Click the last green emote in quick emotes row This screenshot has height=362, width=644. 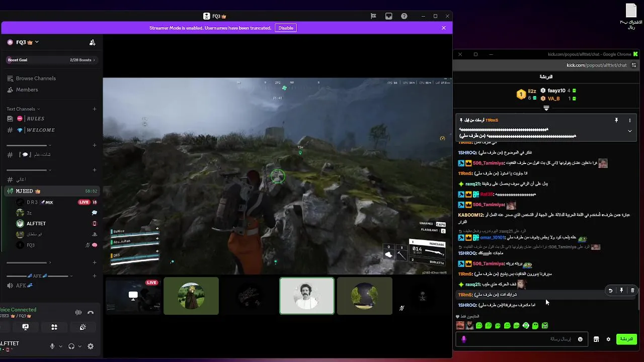(545, 326)
